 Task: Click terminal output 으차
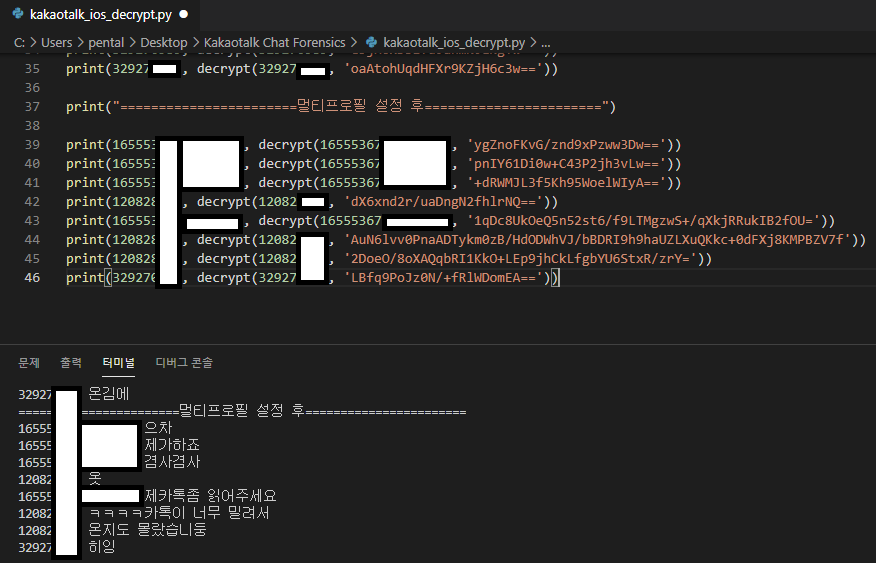tap(158, 428)
